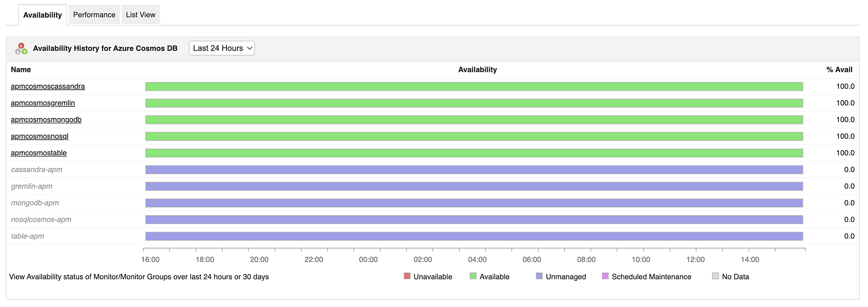Switch to the Performance tab
The width and height of the screenshot is (868, 307).
(94, 15)
